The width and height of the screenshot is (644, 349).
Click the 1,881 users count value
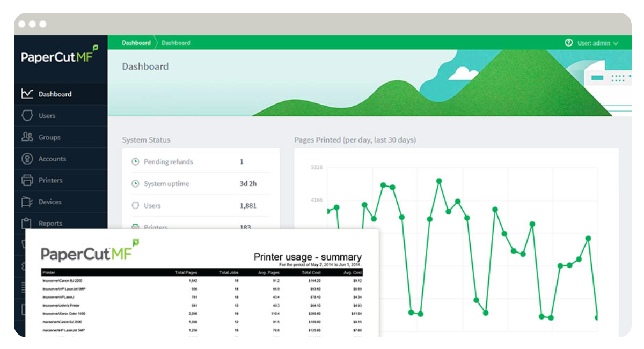pyautogui.click(x=248, y=206)
